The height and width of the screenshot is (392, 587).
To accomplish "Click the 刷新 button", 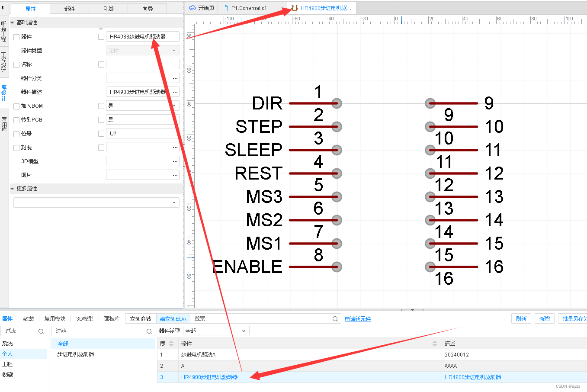I will [521, 319].
